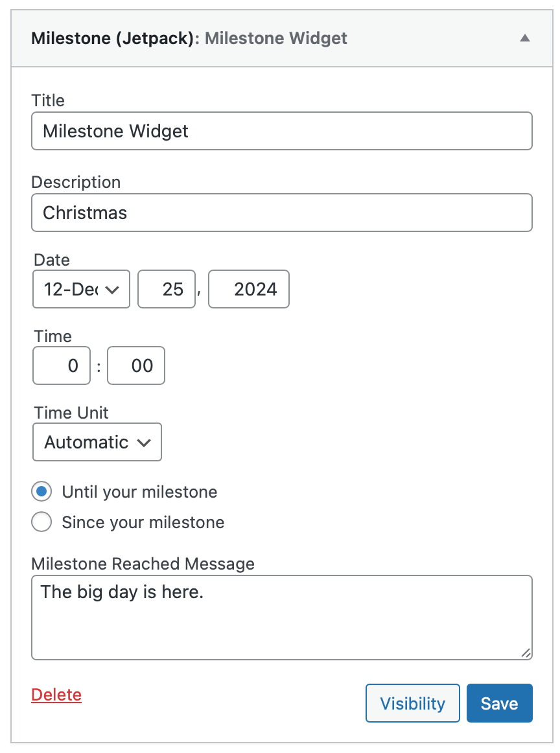This screenshot has height=753, width=560.
Task: Select the Since your milestone option
Action: (41, 522)
